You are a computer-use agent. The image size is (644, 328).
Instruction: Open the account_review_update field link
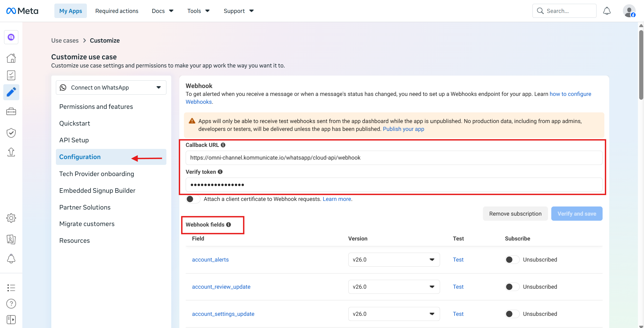click(x=221, y=287)
